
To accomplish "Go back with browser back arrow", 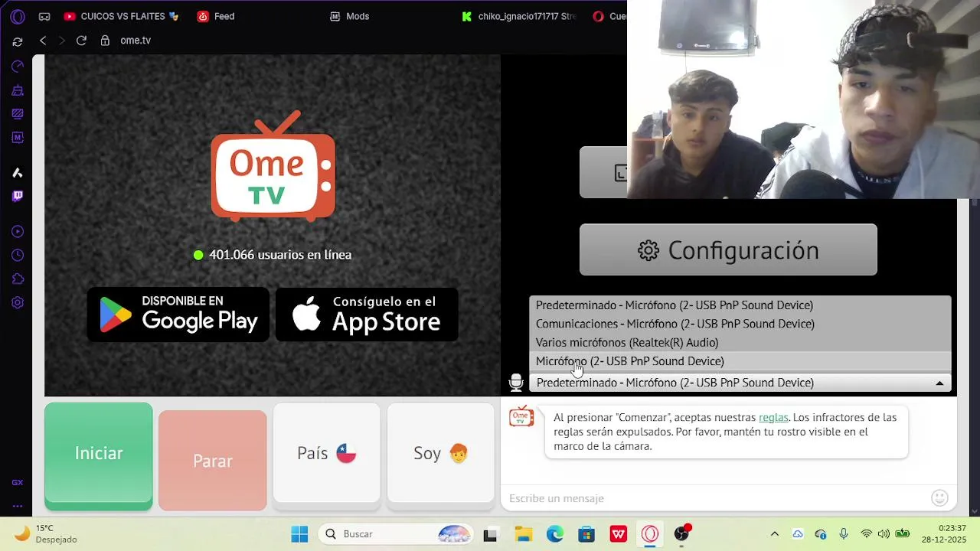I will [43, 40].
